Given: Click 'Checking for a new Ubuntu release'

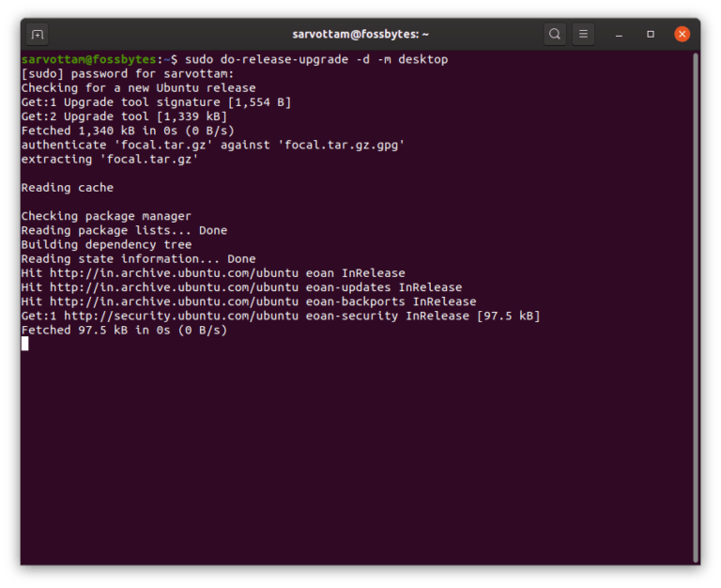Looking at the screenshot, I should click(138, 88).
